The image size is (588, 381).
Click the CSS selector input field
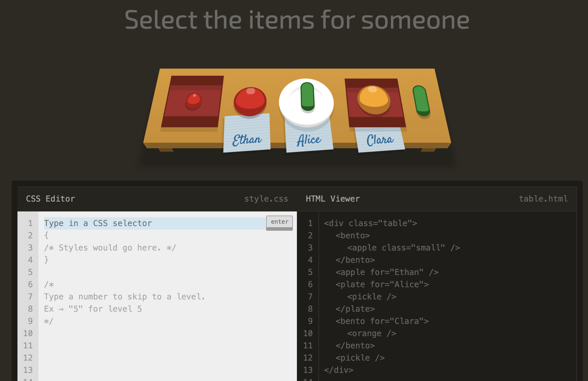(154, 223)
